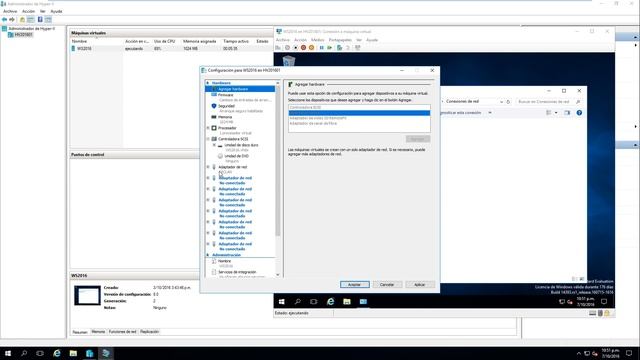Click Agregar button under device list
This screenshot has width=640, height=360.
coord(418,139)
